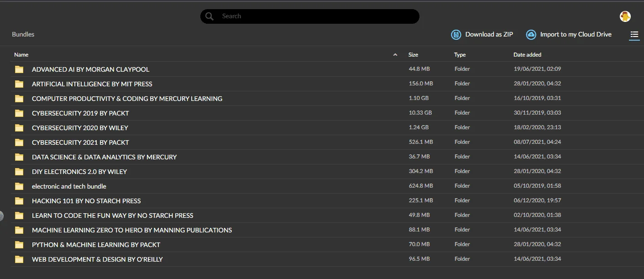644x279 pixels.
Task: Click the 10.33 GB size value
Action: click(x=420, y=113)
